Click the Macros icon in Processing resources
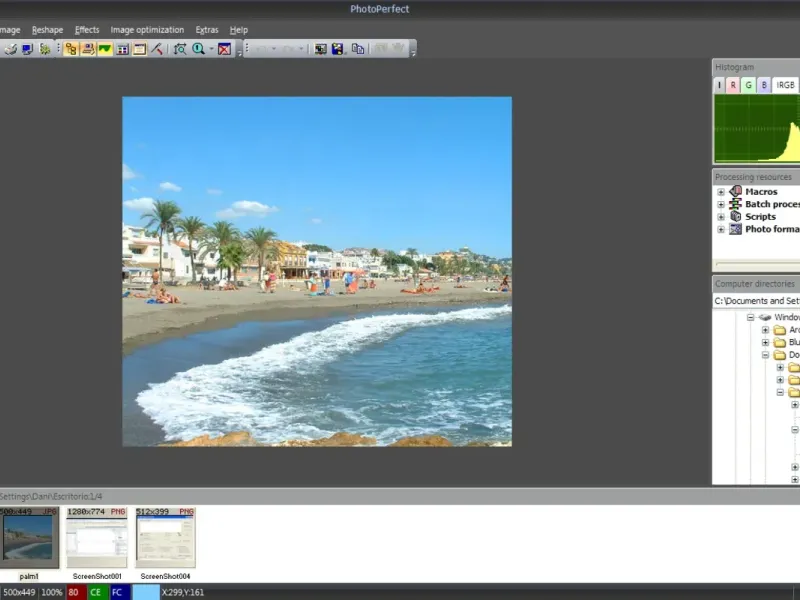800x600 pixels. 735,191
